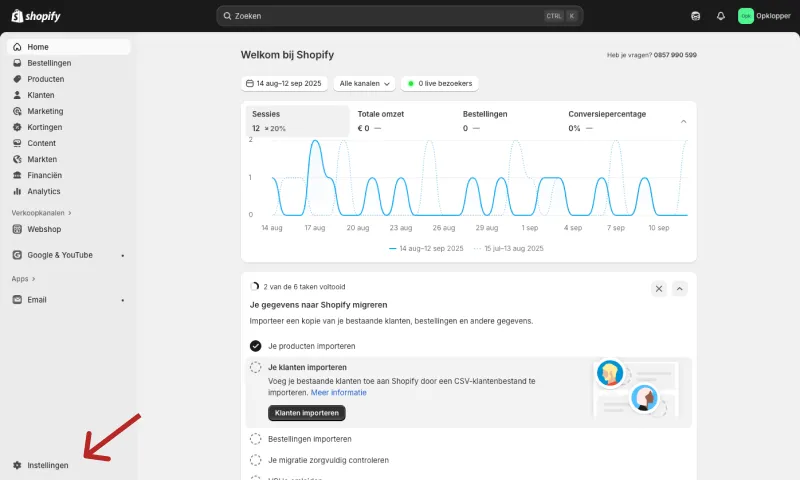Click the Analytics bar chart icon
Image resolution: width=800 pixels, height=480 pixels.
pyautogui.click(x=17, y=191)
